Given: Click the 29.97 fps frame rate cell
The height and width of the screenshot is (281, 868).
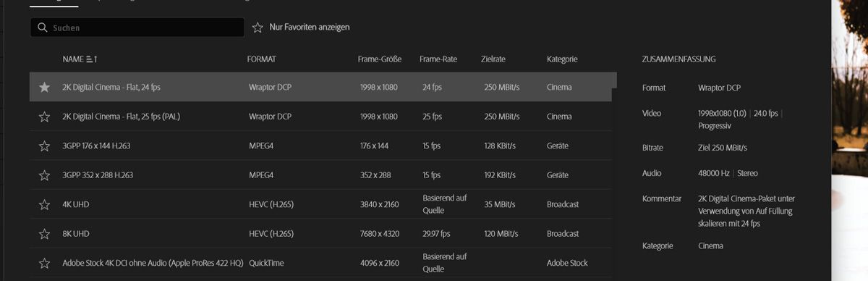Looking at the screenshot, I should pyautogui.click(x=436, y=234).
